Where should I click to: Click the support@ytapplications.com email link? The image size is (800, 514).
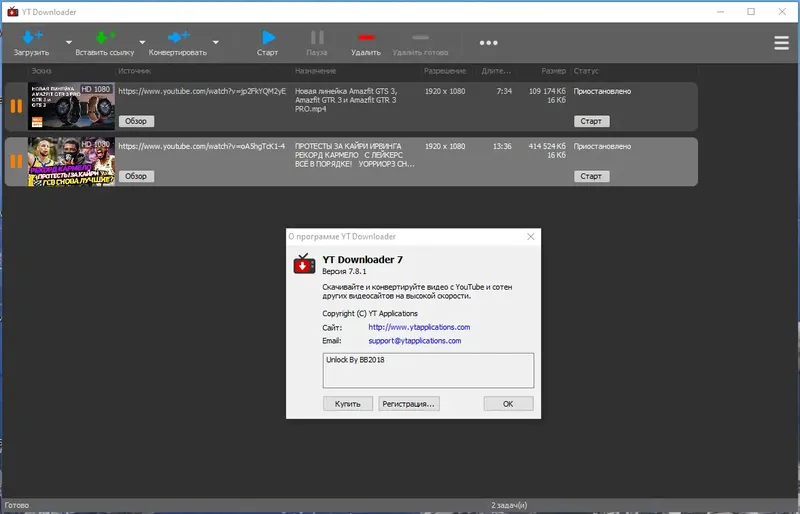pos(414,340)
